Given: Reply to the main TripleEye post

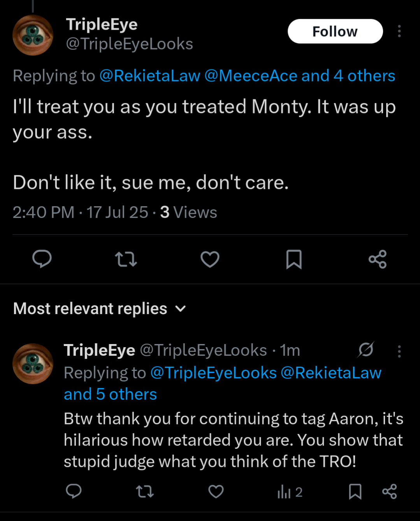Looking at the screenshot, I should (x=42, y=259).
